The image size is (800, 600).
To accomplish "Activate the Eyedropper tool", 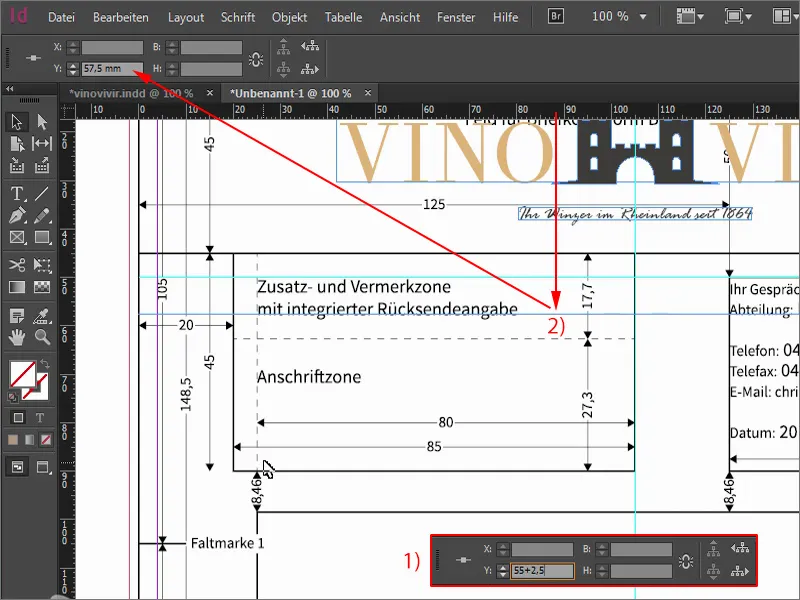I will (42, 316).
